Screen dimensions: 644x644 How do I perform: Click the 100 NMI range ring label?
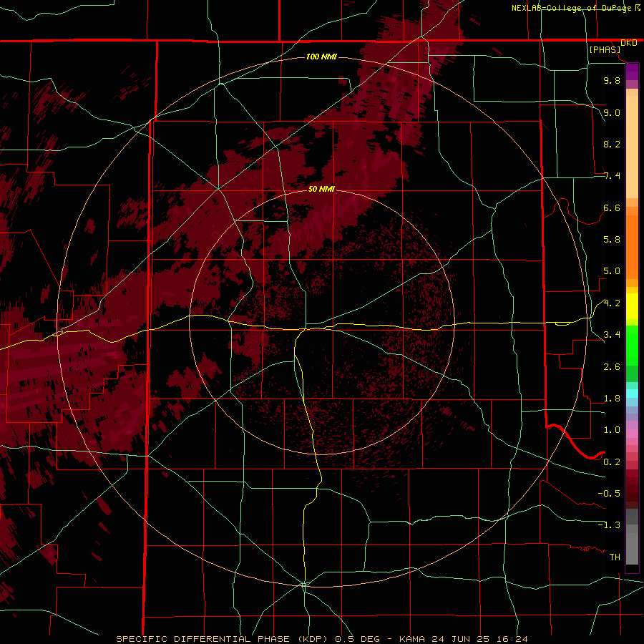[321, 57]
